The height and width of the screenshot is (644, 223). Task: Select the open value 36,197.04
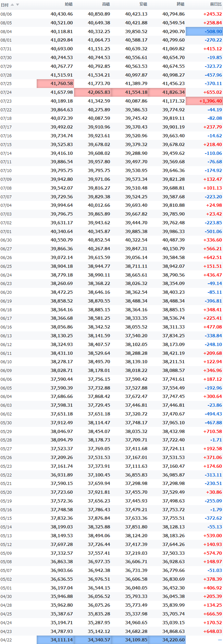pyautogui.click(x=62, y=588)
